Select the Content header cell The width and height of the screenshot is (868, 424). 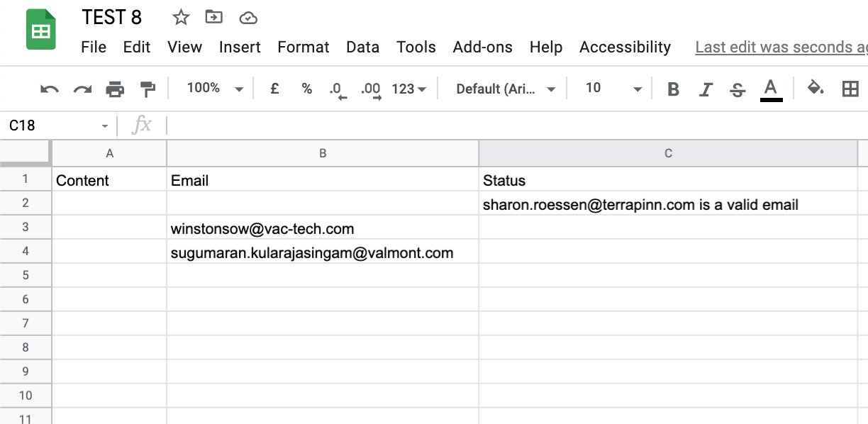[x=109, y=179]
